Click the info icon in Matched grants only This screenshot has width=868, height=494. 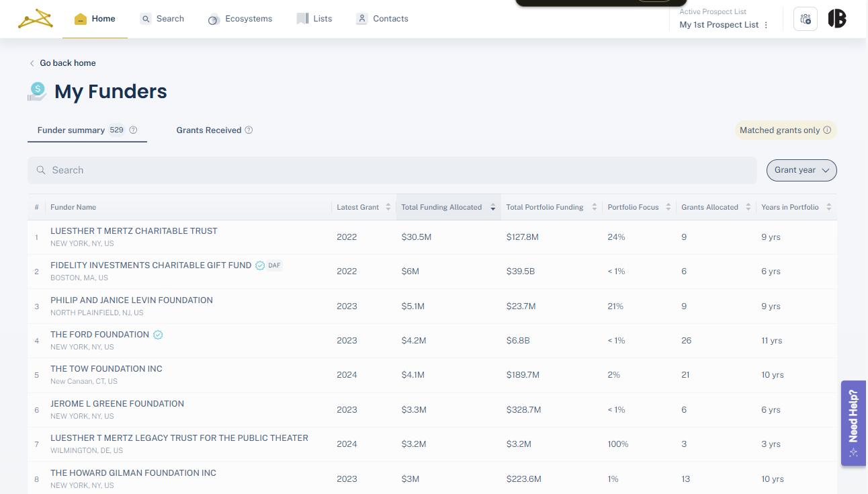(x=827, y=130)
